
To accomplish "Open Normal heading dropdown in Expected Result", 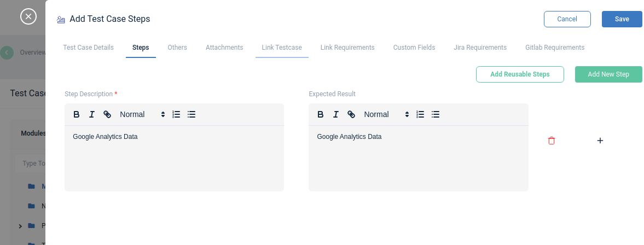I will [x=386, y=114].
